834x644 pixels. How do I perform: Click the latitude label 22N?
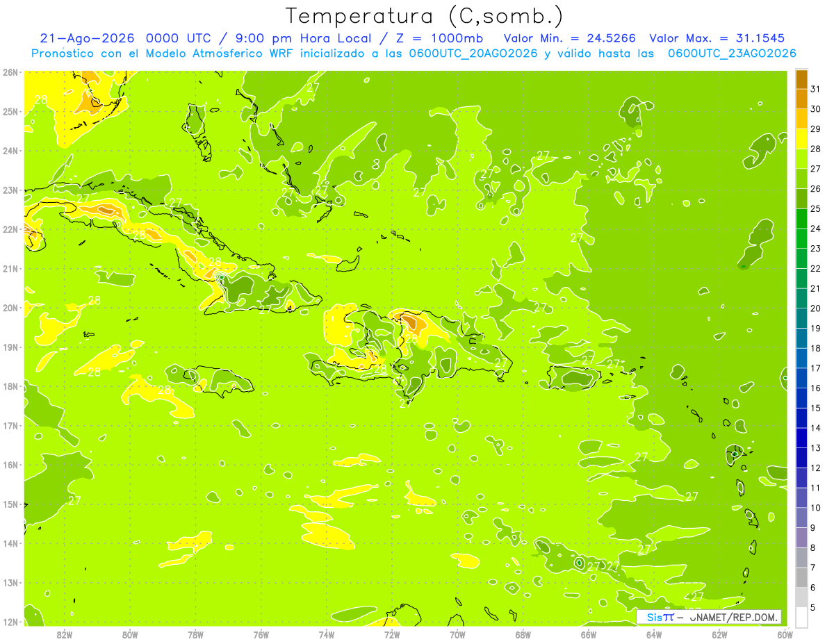(x=10, y=229)
